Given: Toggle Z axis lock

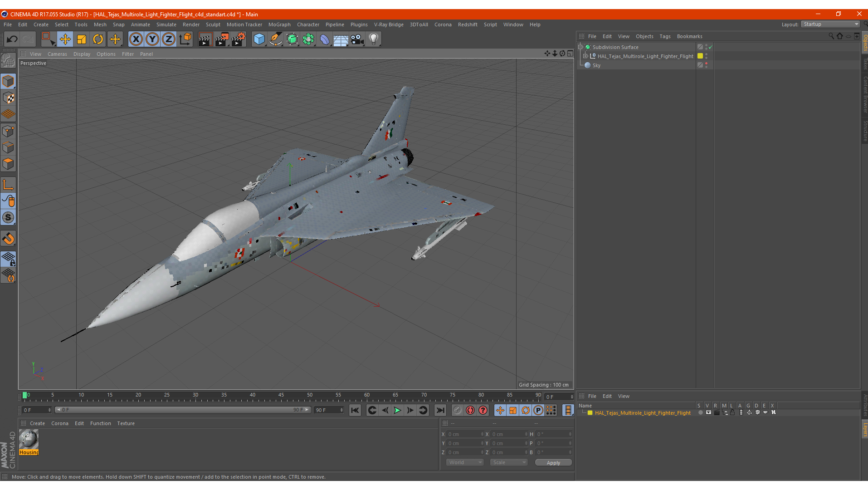Looking at the screenshot, I should (169, 39).
